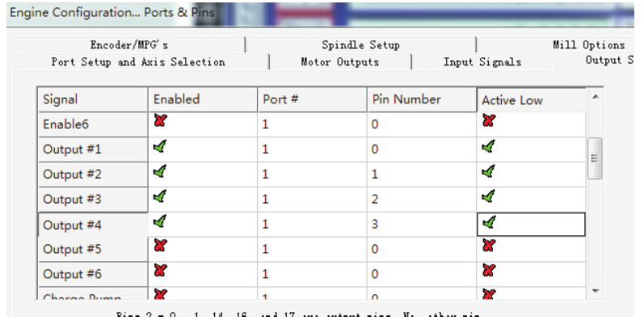
Task: Click the Pin Number field for Output #3
Action: [422, 200]
